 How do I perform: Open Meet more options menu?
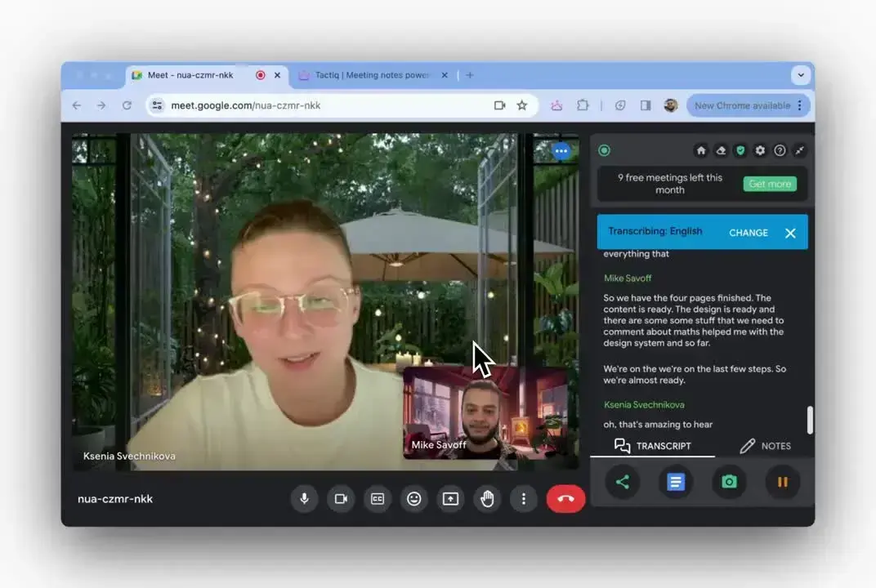524,498
